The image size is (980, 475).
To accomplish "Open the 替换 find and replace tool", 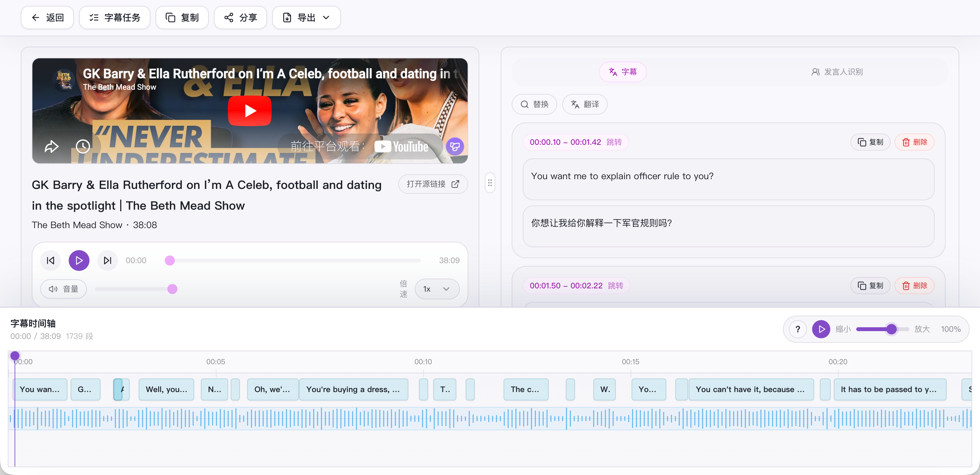I will click(x=534, y=104).
